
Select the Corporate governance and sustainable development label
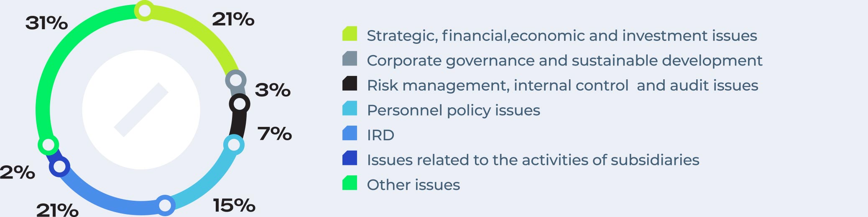tap(564, 61)
